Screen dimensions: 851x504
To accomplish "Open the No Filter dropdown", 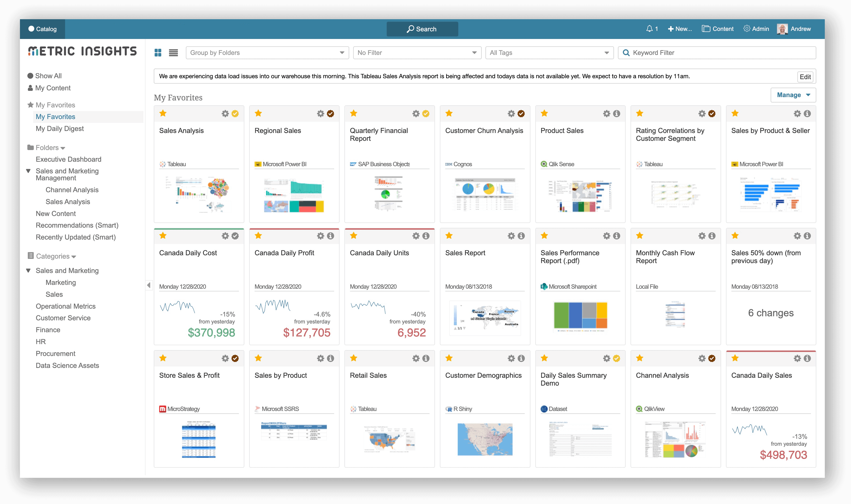I will 417,53.
